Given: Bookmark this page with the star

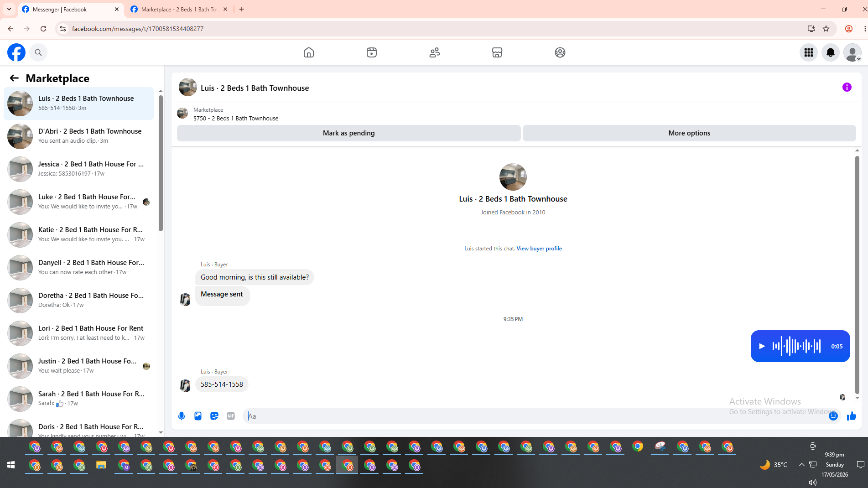Looking at the screenshot, I should (826, 29).
